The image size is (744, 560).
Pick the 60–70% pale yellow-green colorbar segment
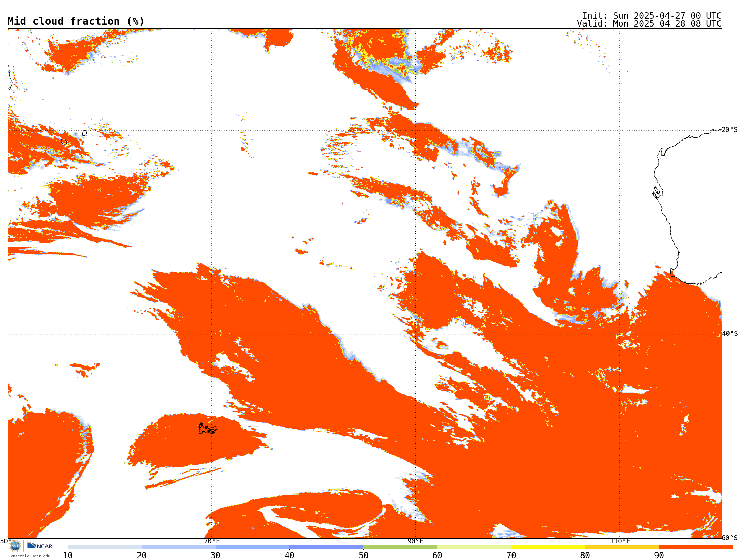tap(474, 547)
